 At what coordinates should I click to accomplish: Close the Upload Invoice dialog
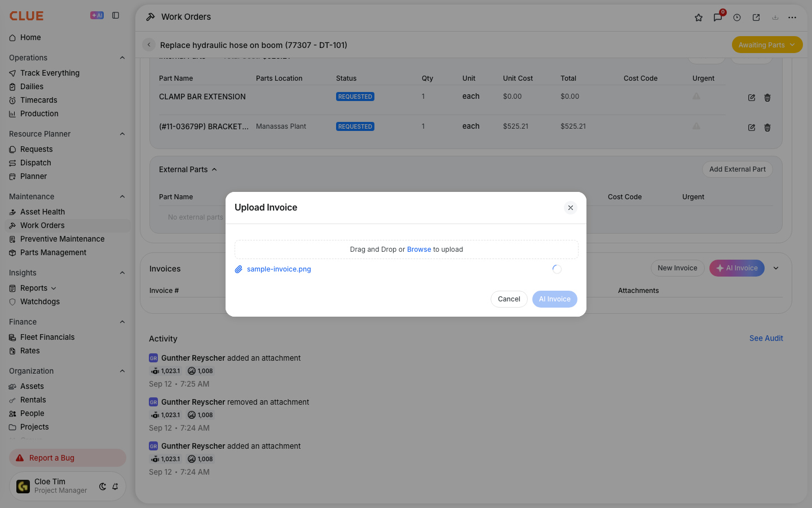click(571, 208)
